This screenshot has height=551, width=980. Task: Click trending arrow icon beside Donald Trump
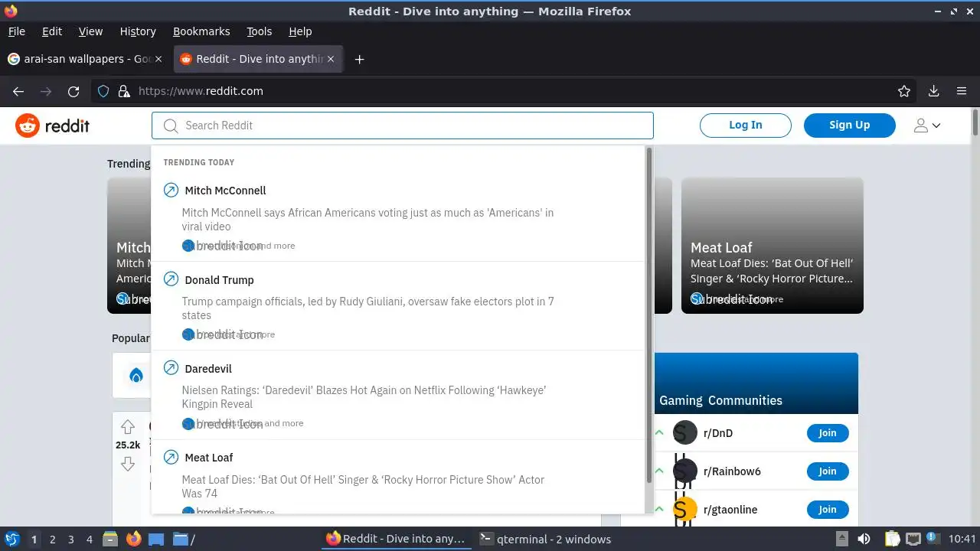point(171,279)
